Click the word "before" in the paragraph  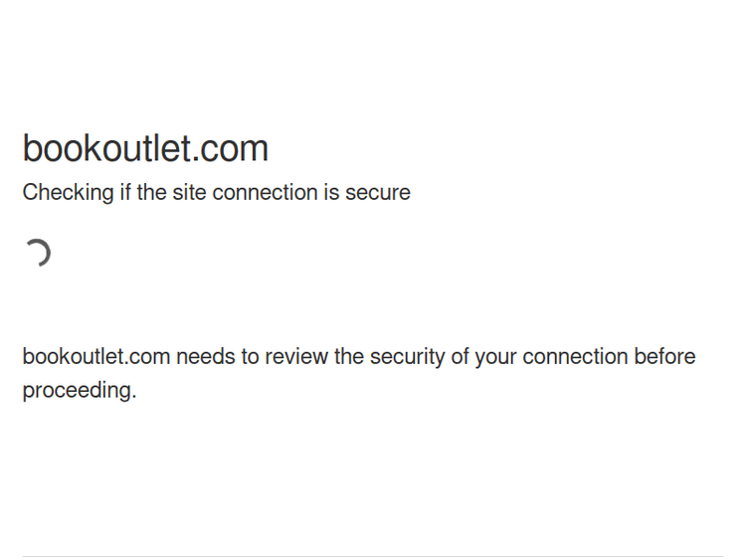click(x=665, y=357)
